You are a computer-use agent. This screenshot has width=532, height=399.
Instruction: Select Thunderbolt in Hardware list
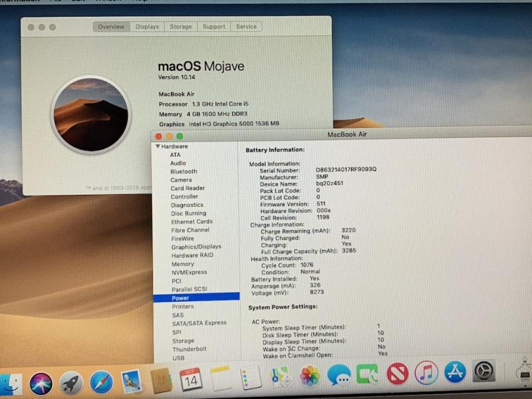(190, 348)
